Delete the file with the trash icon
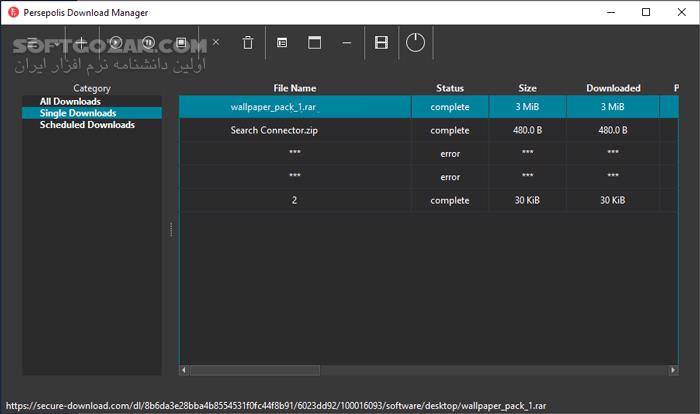The width and height of the screenshot is (700, 414). 248,43
